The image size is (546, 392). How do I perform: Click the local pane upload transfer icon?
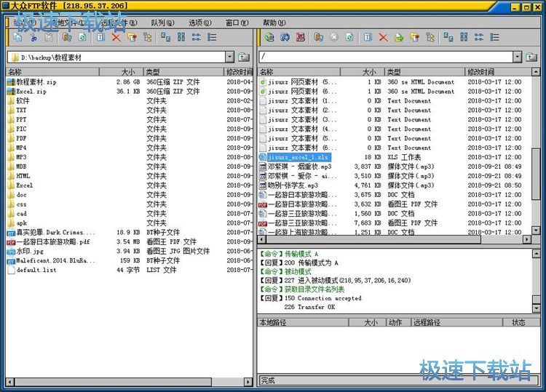click(x=67, y=37)
